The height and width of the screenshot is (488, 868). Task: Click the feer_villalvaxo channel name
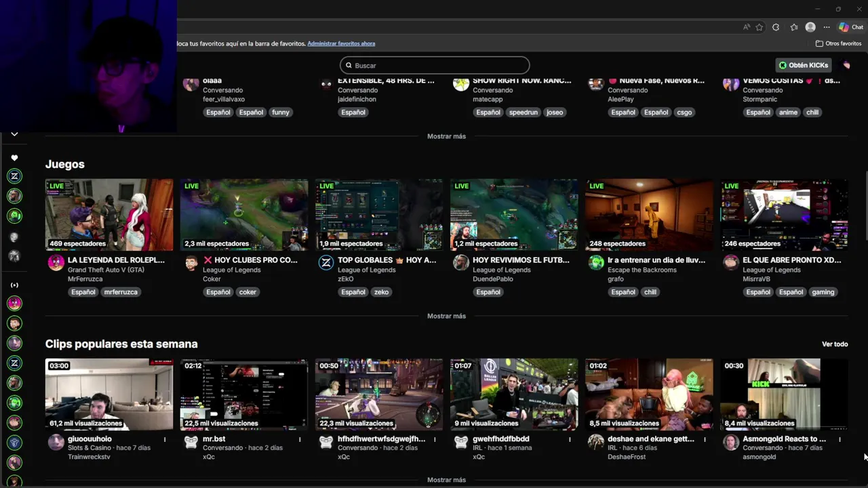pyautogui.click(x=224, y=99)
